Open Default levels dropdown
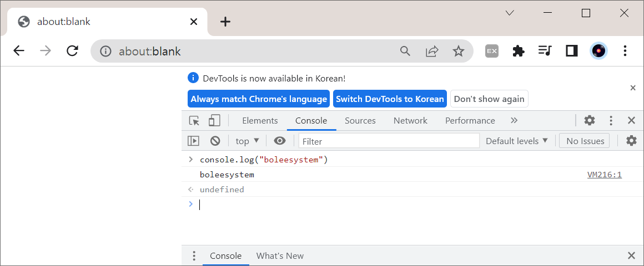 pos(517,141)
